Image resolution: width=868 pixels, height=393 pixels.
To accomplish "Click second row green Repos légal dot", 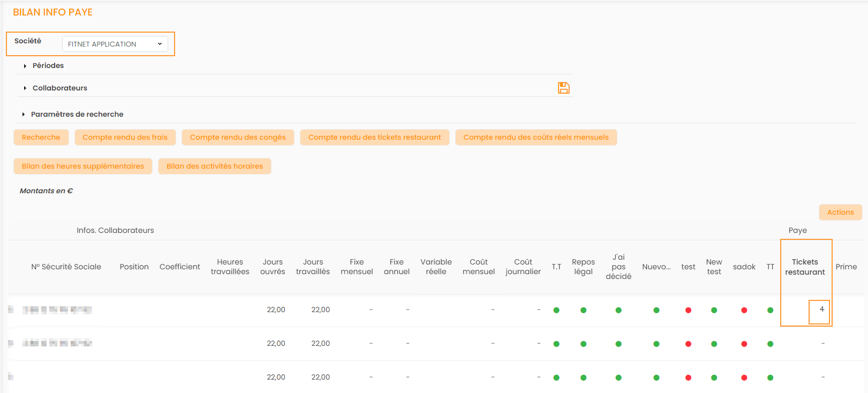I will 583,344.
